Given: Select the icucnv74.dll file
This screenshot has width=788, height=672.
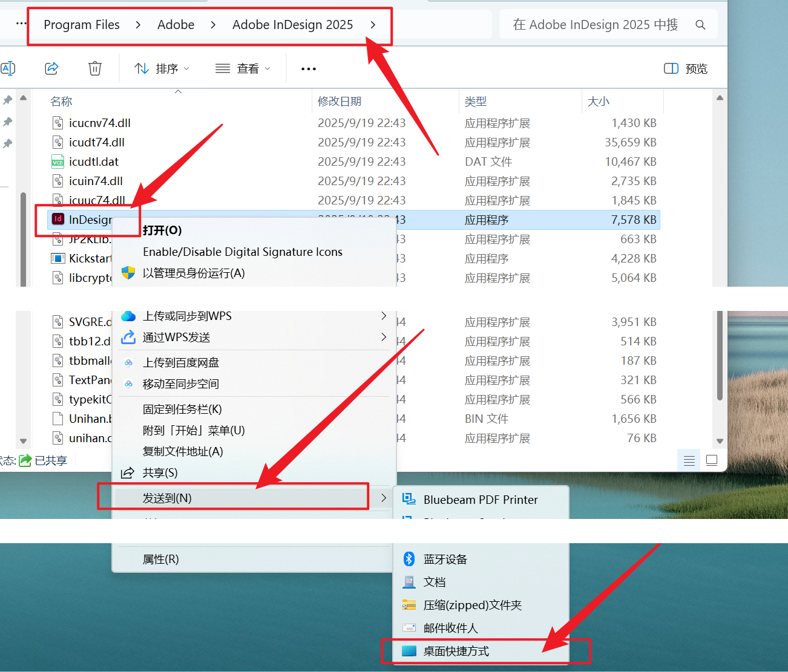Looking at the screenshot, I should pyautogui.click(x=100, y=123).
